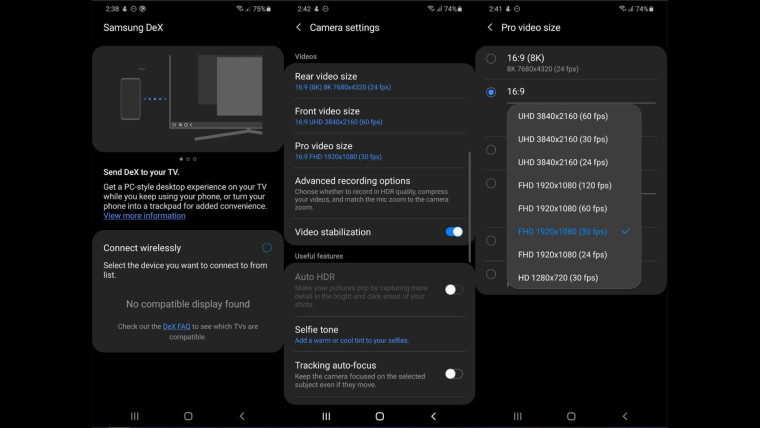Tap the Connect wirelessly refresh circle
Image resolution: width=760 pixels, height=428 pixels.
coord(267,248)
